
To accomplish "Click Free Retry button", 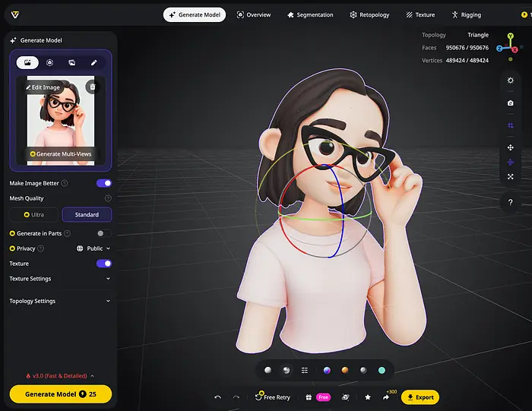I will (272, 397).
